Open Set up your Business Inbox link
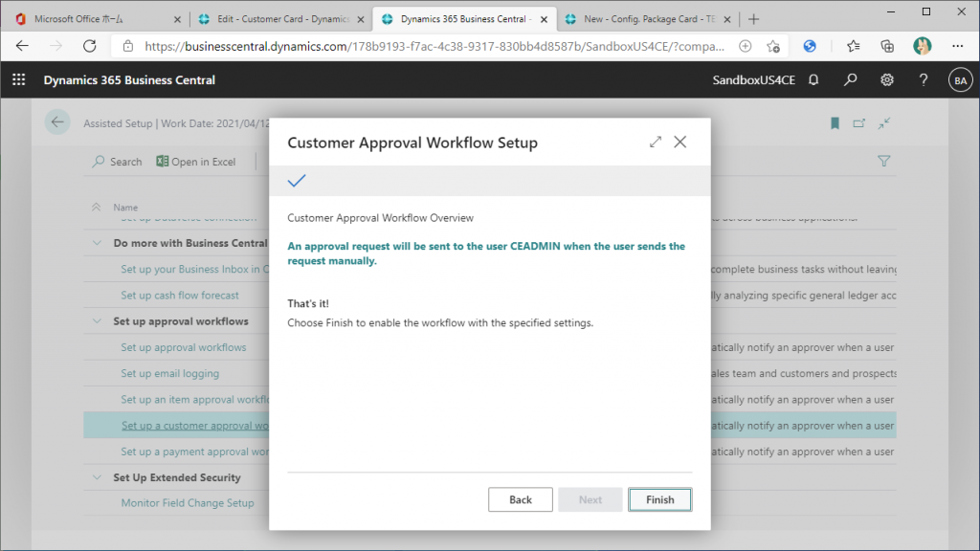Viewport: 980px width, 551px height. click(194, 269)
